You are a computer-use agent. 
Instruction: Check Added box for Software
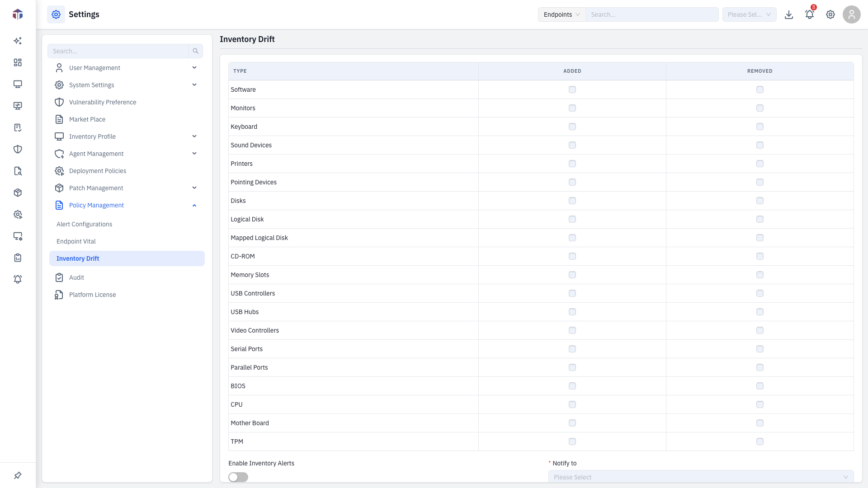tap(572, 89)
